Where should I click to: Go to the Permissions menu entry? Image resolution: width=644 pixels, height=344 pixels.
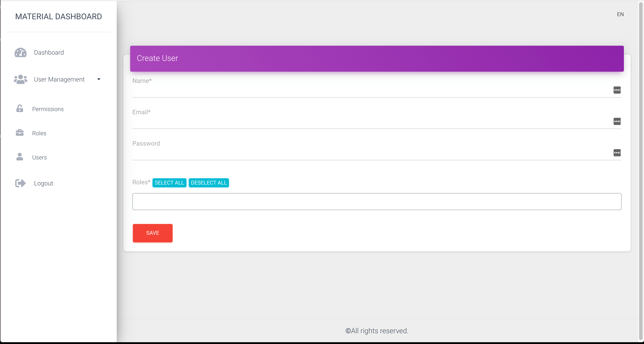48,109
